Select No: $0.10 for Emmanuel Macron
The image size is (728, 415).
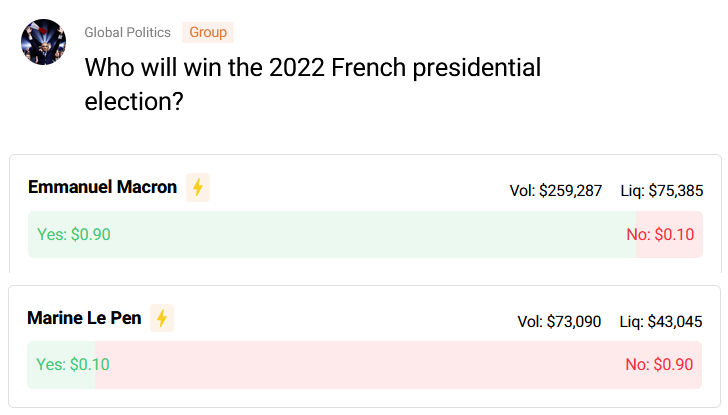660,234
